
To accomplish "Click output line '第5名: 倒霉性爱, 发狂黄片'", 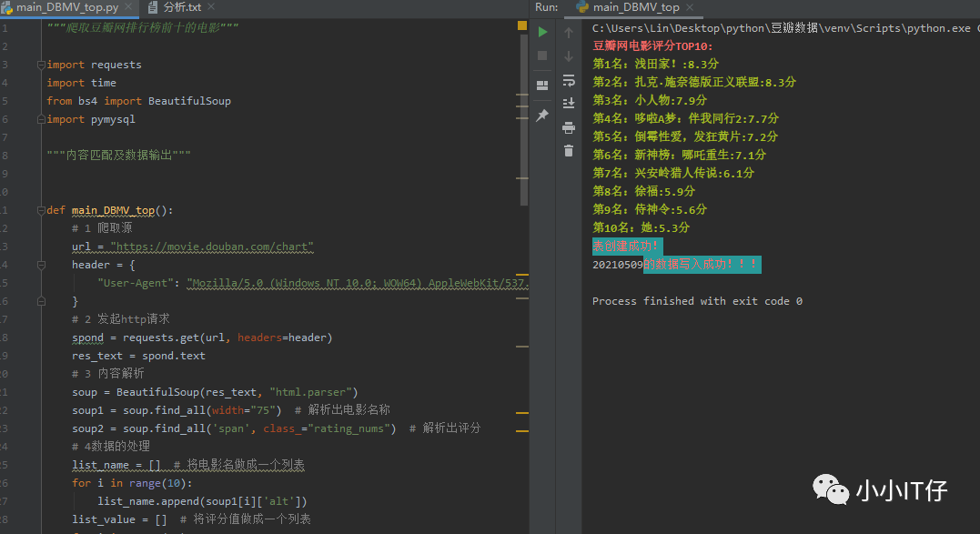I will (685, 136).
